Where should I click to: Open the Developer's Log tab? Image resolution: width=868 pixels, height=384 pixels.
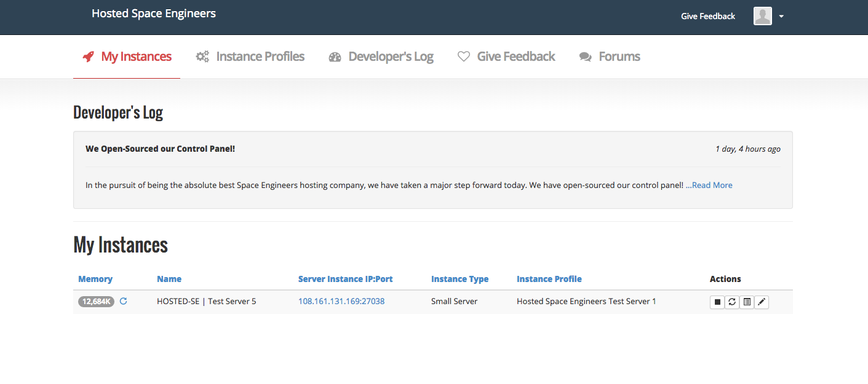[x=381, y=57]
